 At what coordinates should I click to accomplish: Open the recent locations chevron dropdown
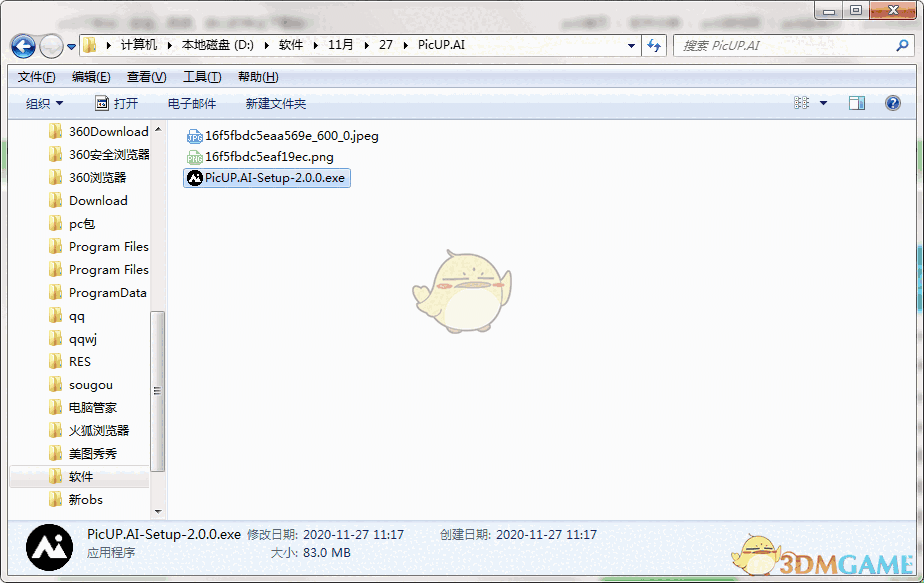click(x=70, y=45)
